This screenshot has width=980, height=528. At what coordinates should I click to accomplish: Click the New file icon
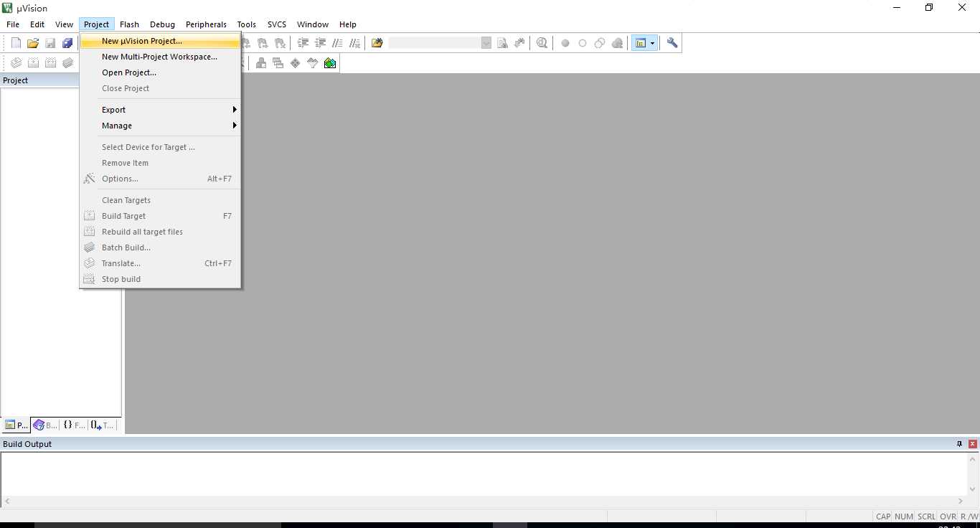[x=16, y=43]
